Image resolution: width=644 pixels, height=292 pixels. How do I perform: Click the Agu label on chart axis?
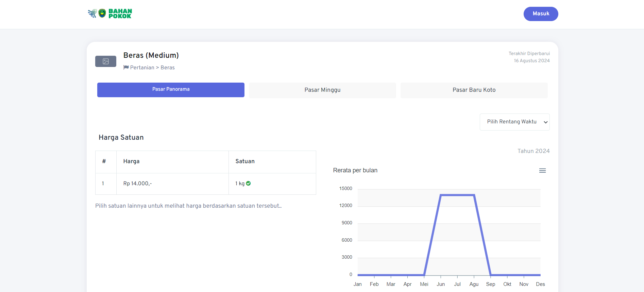474,284
